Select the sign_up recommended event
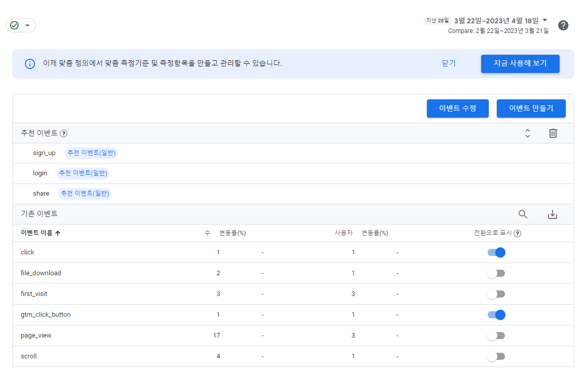Image resolution: width=588 pixels, height=368 pixels. 44,153
